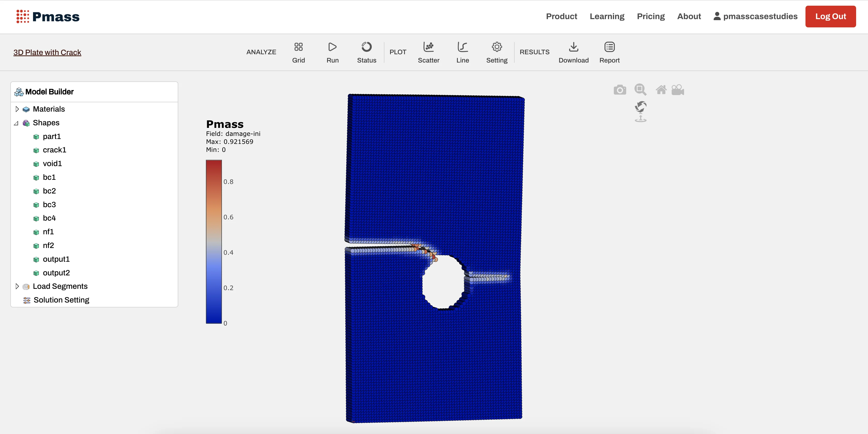This screenshot has width=868, height=434.
Task: Click the video camera view icon
Action: [x=678, y=90]
